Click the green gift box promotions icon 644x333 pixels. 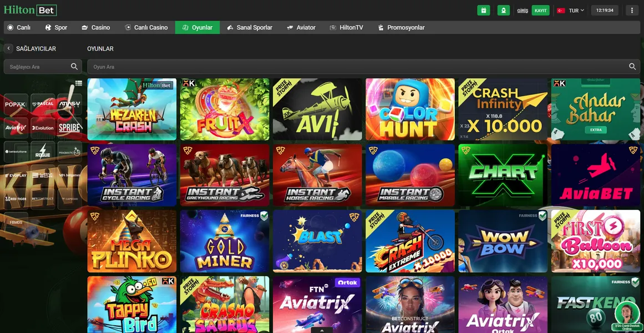click(x=483, y=11)
